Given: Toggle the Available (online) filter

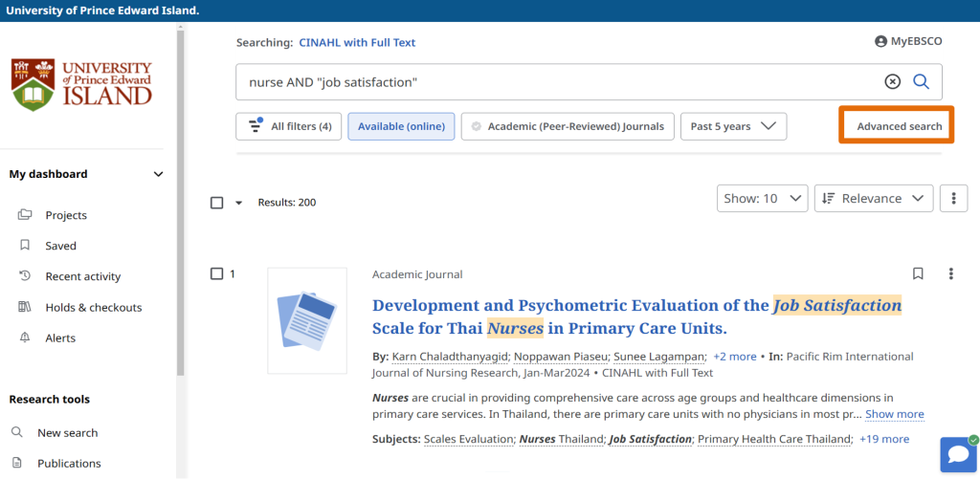Looking at the screenshot, I should click(x=400, y=126).
